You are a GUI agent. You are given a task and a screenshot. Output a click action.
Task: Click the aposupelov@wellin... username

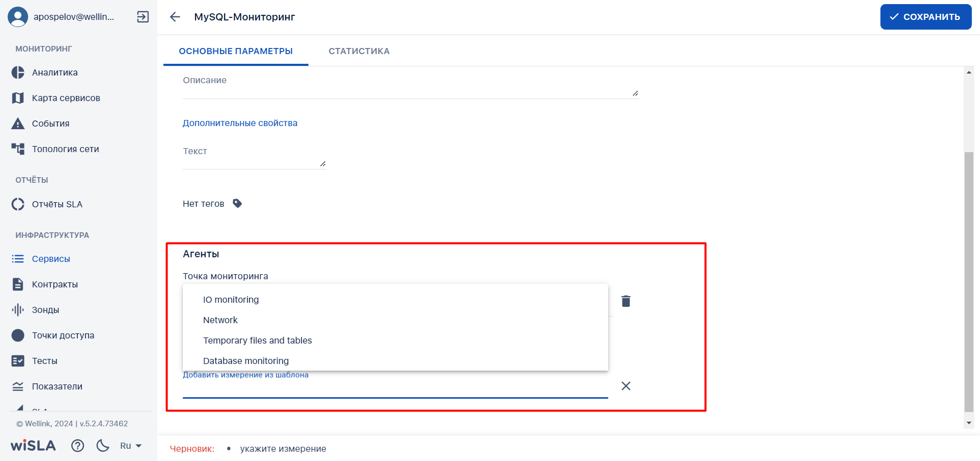74,17
